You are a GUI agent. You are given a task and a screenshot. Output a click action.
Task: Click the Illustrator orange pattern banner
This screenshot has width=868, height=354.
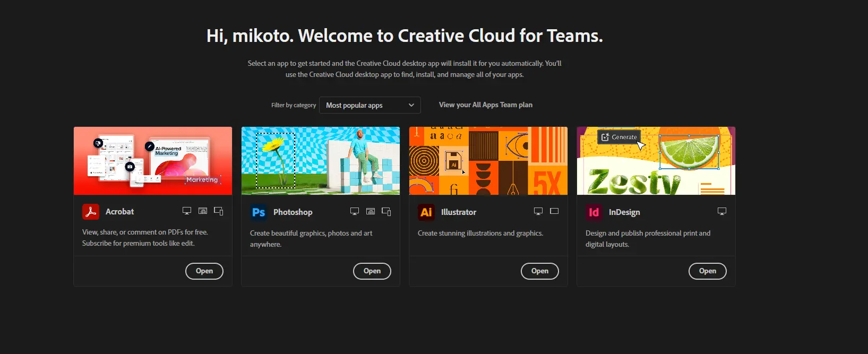pos(488,161)
